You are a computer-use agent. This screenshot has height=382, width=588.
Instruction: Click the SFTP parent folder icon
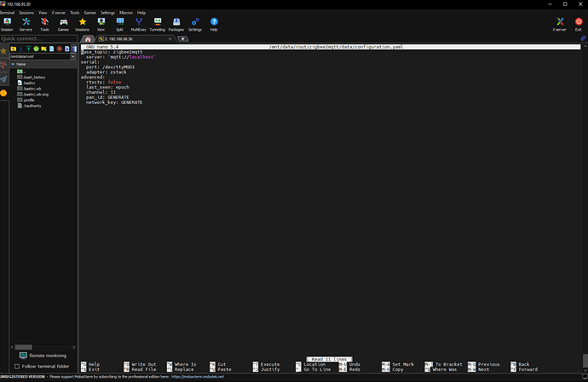pos(13,49)
